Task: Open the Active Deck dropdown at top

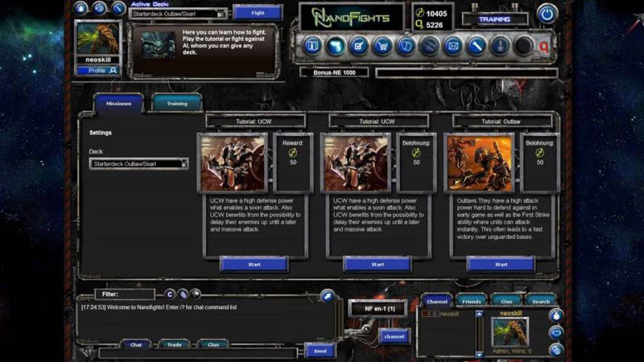Action: (178, 14)
